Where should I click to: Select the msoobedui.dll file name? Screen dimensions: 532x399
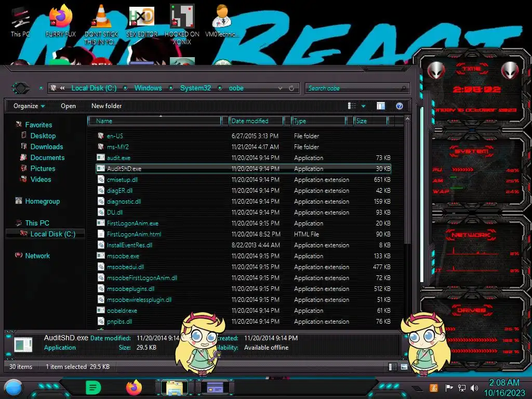(x=126, y=267)
